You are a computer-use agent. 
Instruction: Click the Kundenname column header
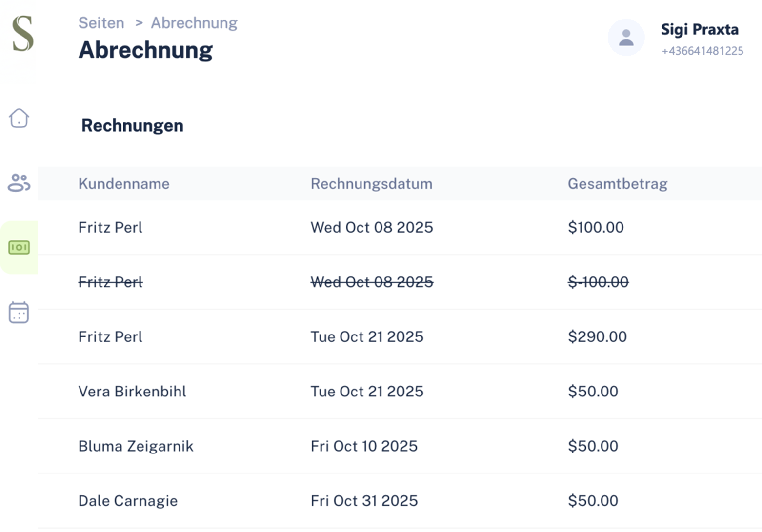click(124, 184)
